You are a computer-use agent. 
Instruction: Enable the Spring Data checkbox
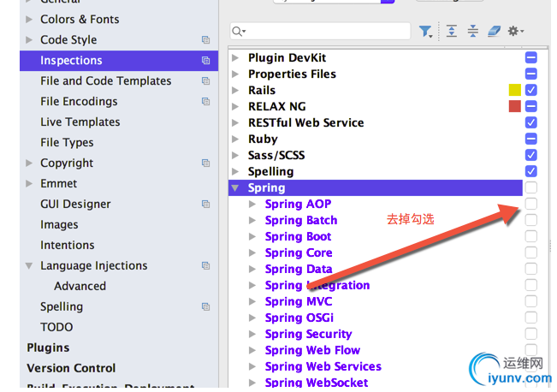click(530, 269)
